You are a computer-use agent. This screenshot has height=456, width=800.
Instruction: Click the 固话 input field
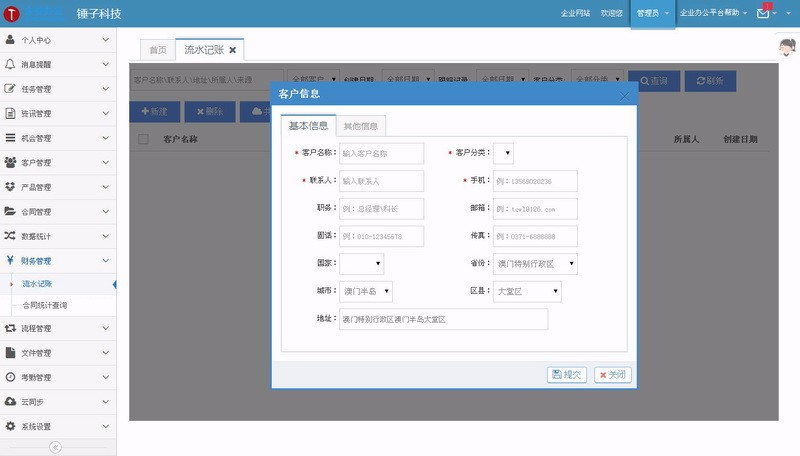tap(381, 236)
